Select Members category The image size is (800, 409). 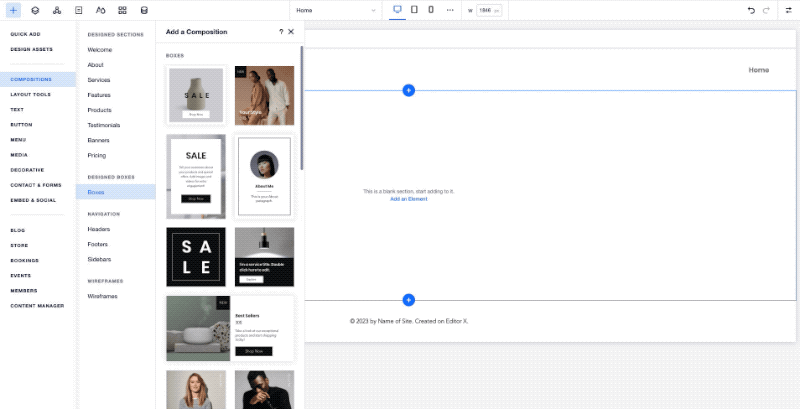(23, 291)
